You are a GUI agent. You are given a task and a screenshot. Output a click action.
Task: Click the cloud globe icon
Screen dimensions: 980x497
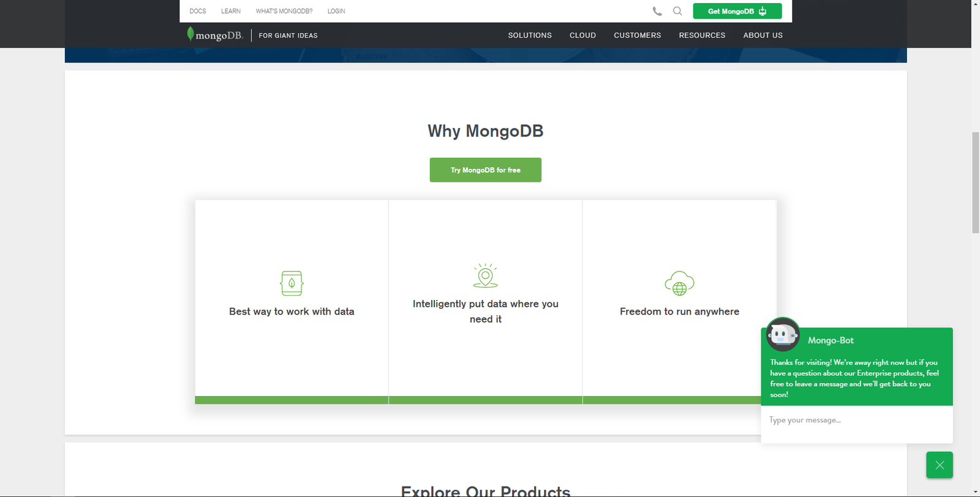(x=679, y=283)
